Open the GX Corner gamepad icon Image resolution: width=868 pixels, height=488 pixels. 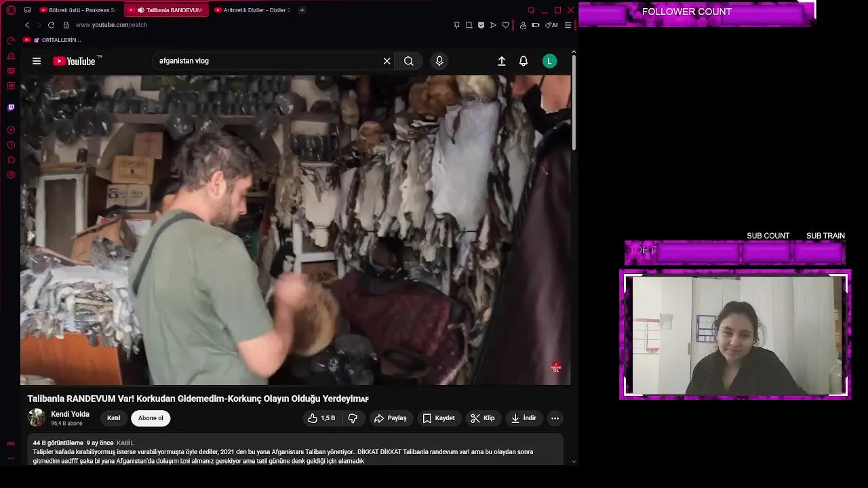(27, 10)
